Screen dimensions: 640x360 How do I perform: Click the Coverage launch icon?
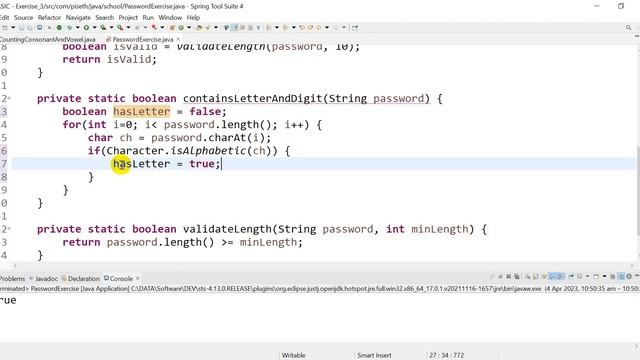click(103, 28)
